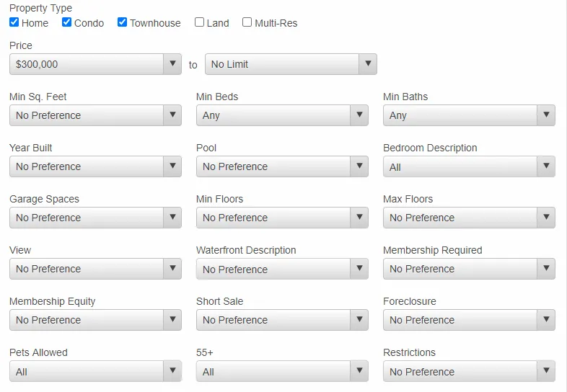Screen dimensions: 567x392
Task: Open the Min Baths selector
Action: tap(469, 115)
